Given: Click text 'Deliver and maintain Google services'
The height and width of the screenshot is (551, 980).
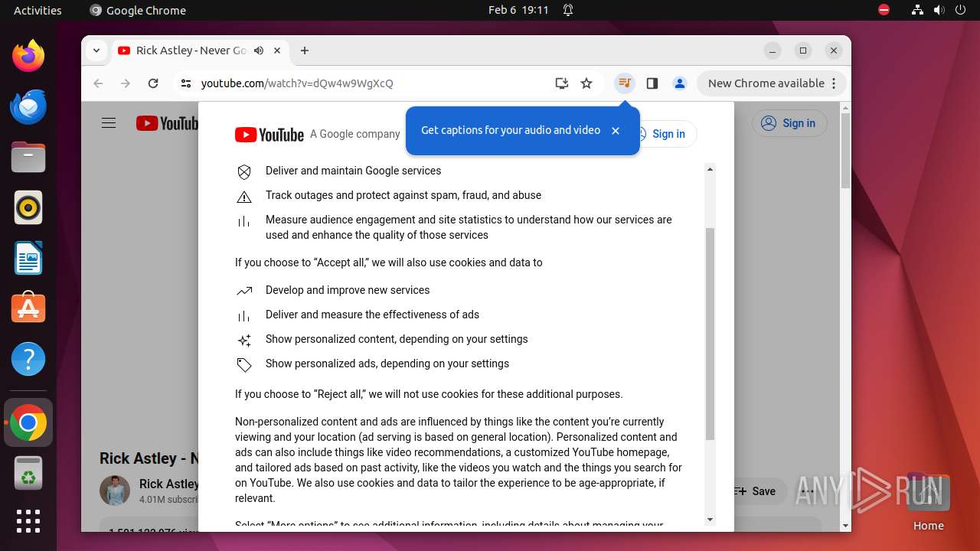Looking at the screenshot, I should [x=353, y=171].
